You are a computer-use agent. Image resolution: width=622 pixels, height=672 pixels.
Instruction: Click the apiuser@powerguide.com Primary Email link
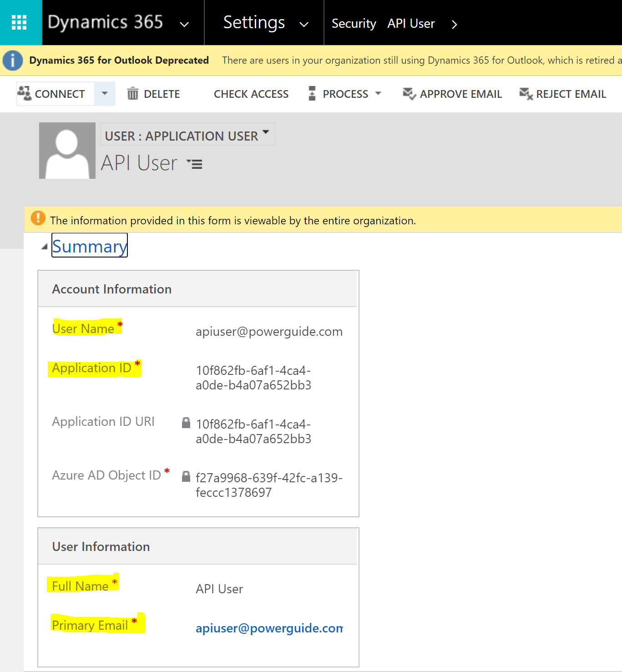269,628
